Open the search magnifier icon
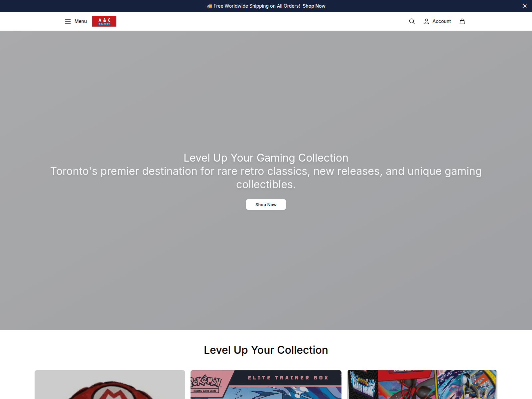532x399 pixels. (x=412, y=21)
